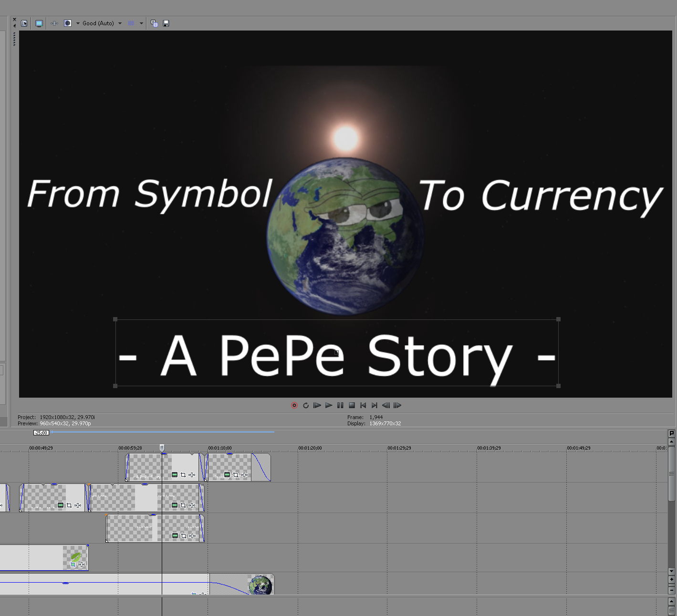This screenshot has width=677, height=616.
Task: Expand the overlays dropdown arrow
Action: pyautogui.click(x=141, y=23)
